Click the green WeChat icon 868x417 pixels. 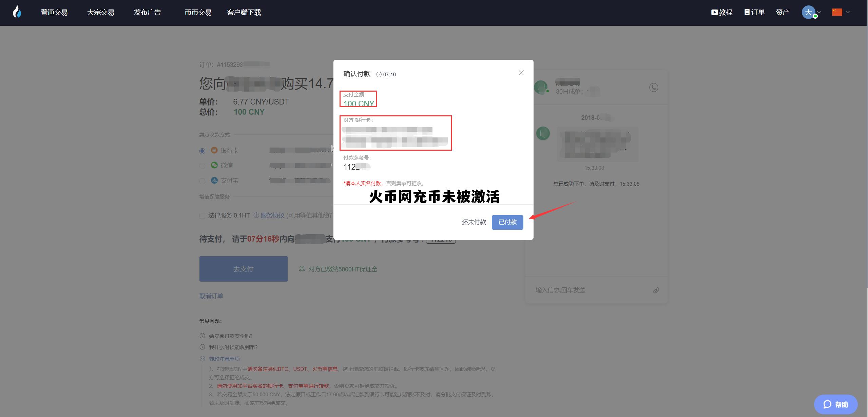tap(214, 165)
